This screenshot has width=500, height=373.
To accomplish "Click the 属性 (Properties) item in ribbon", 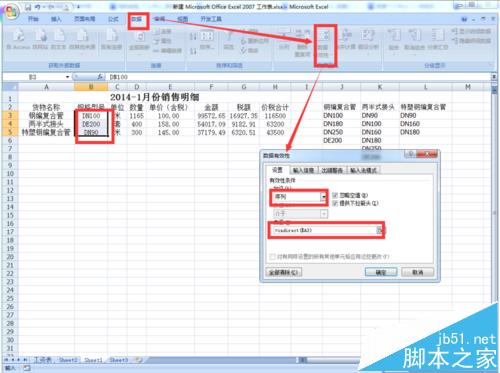I will [162, 41].
